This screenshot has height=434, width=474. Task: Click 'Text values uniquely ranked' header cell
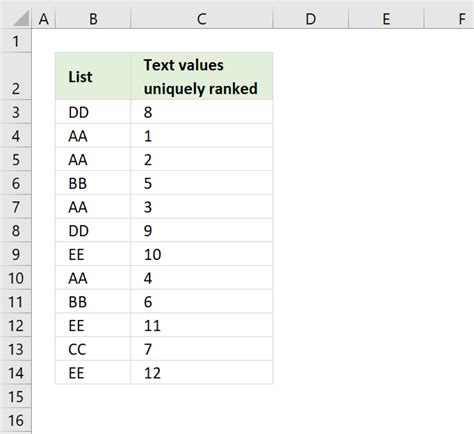pyautogui.click(x=202, y=76)
